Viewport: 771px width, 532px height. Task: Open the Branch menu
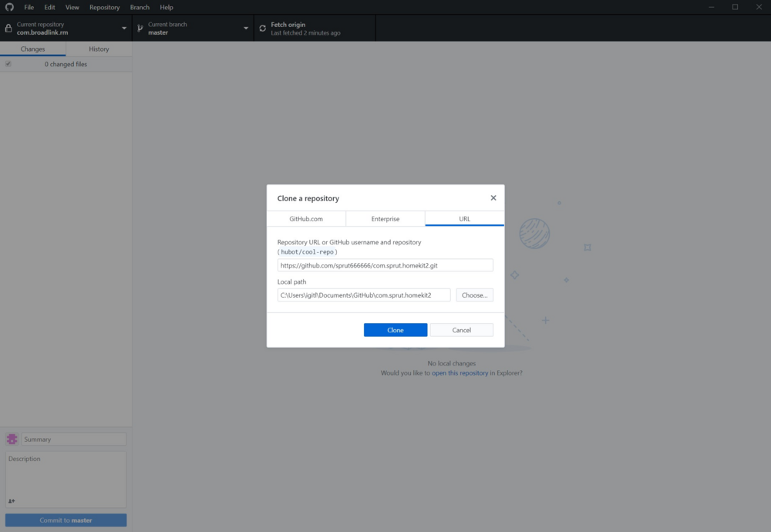click(140, 8)
